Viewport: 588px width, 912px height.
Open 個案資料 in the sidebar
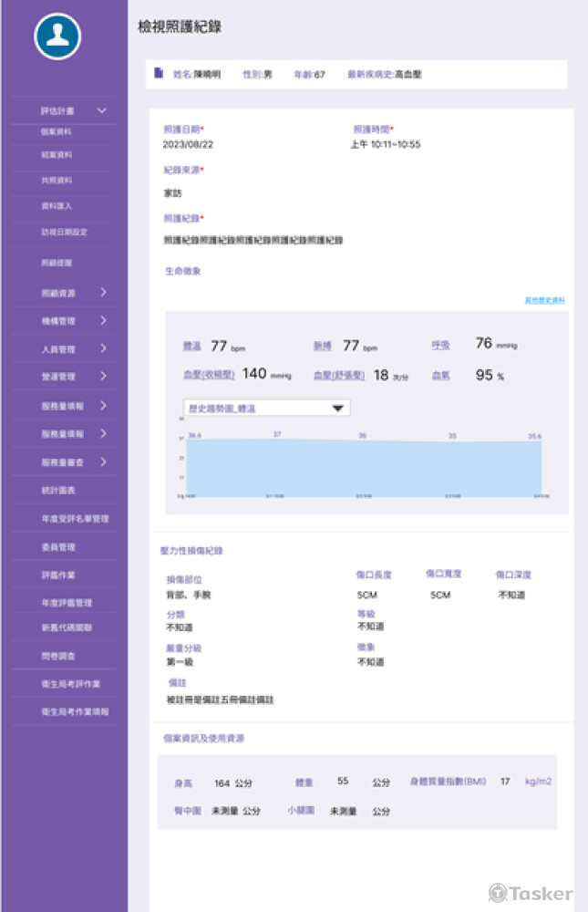[57, 132]
